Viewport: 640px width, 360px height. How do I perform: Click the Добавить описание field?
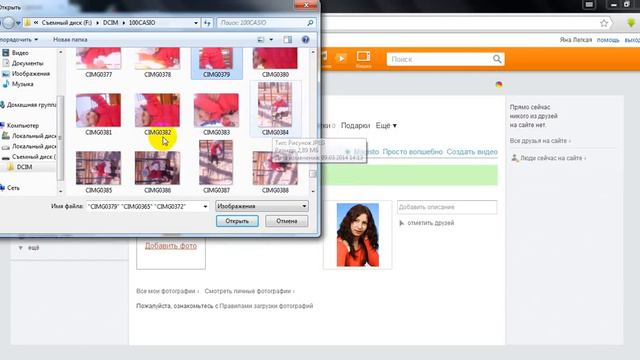pyautogui.click(x=447, y=207)
